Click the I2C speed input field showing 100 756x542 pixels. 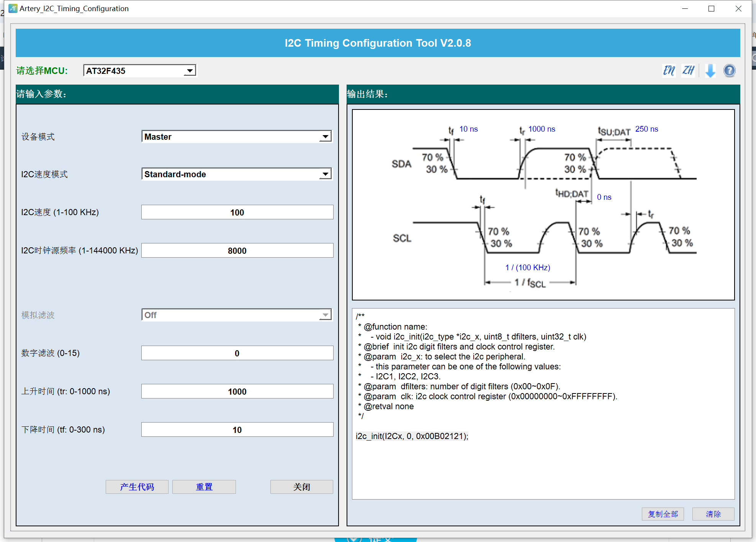pos(237,212)
